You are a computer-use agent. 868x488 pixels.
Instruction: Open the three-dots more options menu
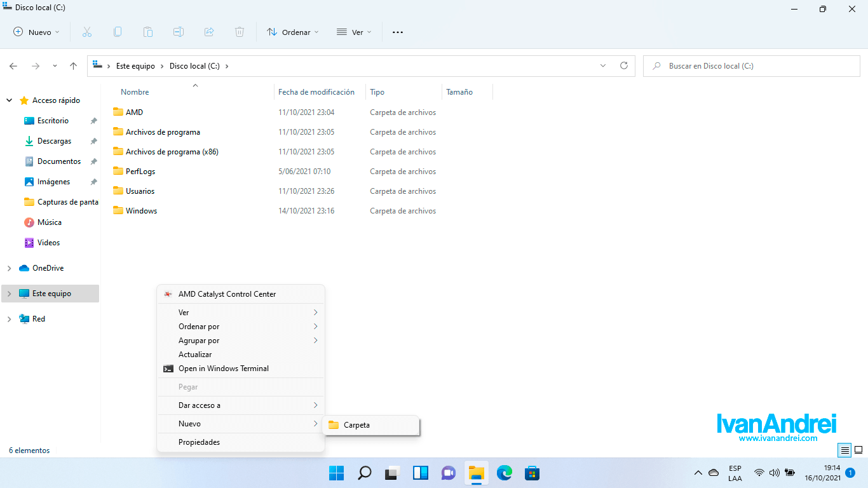pyautogui.click(x=398, y=32)
